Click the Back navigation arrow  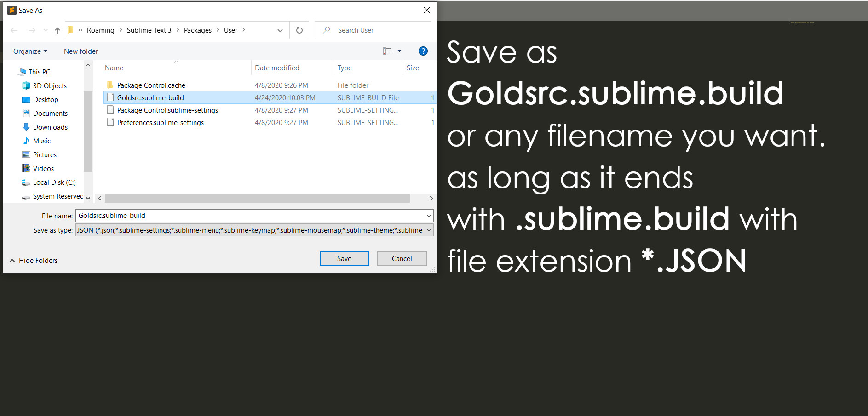[14, 30]
